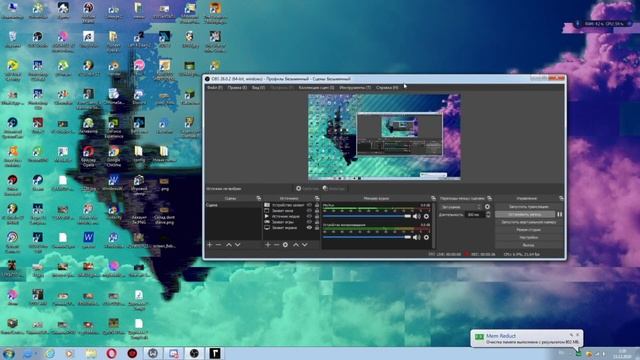This screenshot has height=360, width=640.
Task: Move the scene up in the Scenes panel
Action: [229, 244]
